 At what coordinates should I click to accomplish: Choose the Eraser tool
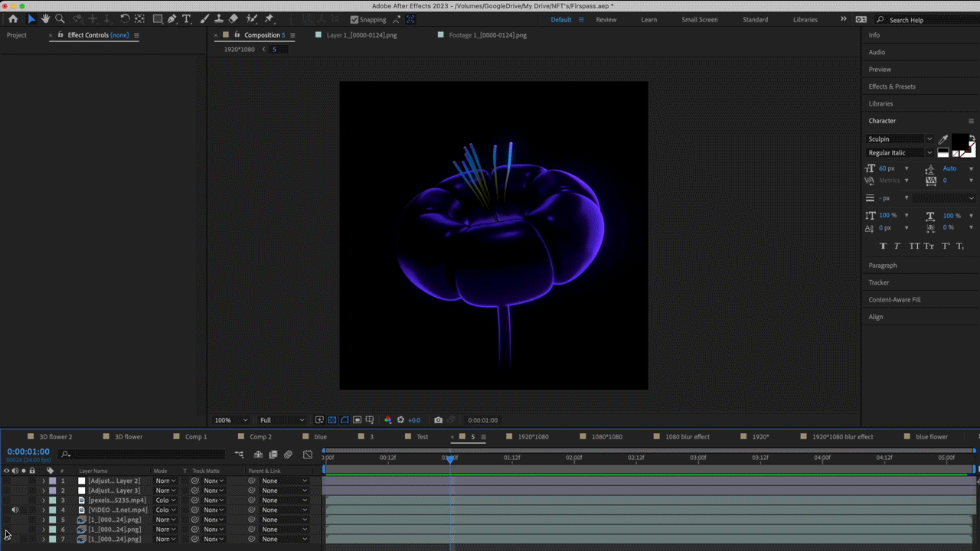coord(234,19)
